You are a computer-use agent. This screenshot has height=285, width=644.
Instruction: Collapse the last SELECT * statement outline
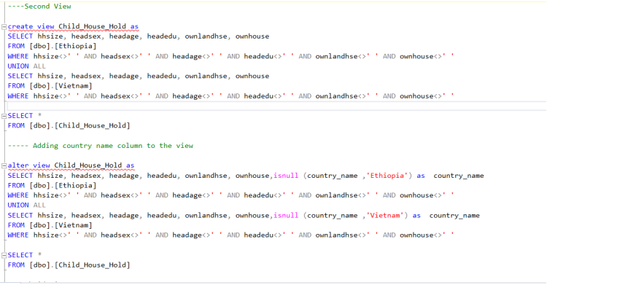[x=4, y=255]
